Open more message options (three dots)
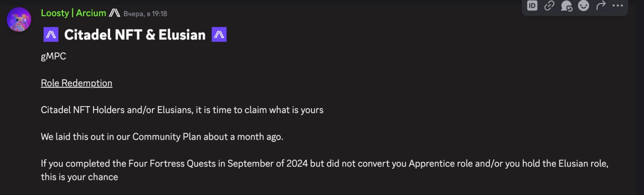The width and height of the screenshot is (644, 195). (617, 6)
